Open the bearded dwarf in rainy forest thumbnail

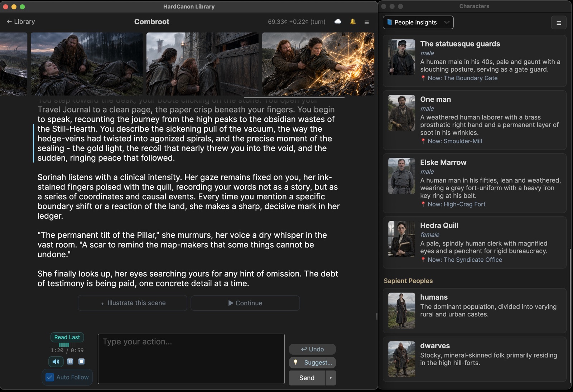[x=87, y=64]
